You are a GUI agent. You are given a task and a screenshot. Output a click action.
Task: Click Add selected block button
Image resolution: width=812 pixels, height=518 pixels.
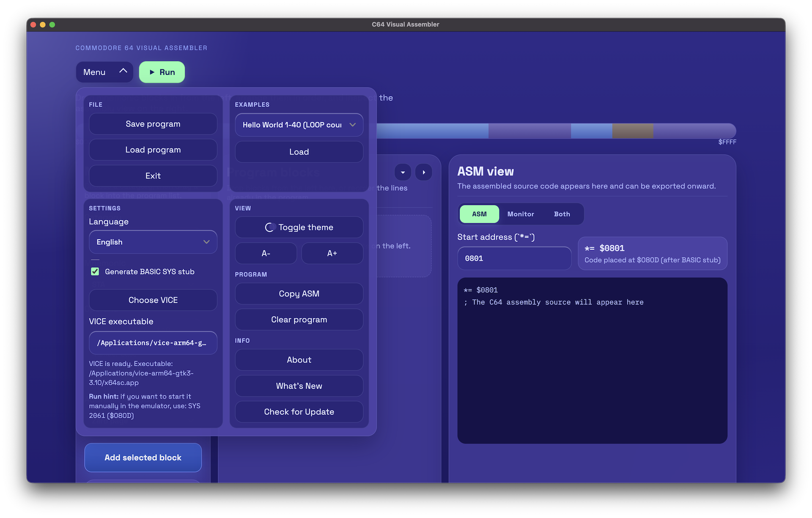coord(143,458)
